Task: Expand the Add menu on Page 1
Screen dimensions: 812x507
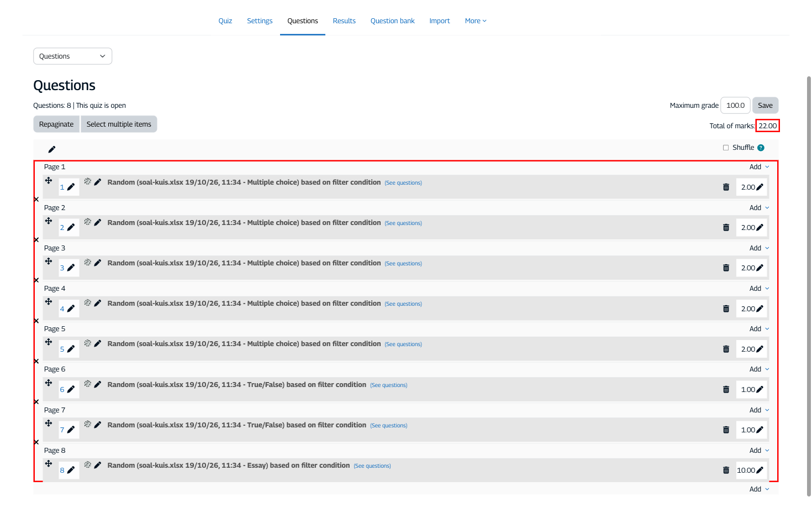Action: tap(759, 167)
